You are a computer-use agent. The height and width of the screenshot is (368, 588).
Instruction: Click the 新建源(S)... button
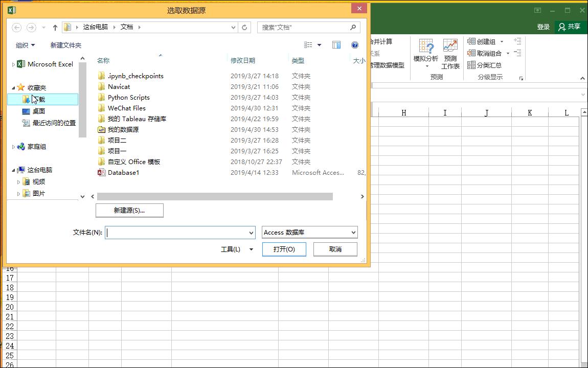[129, 211]
